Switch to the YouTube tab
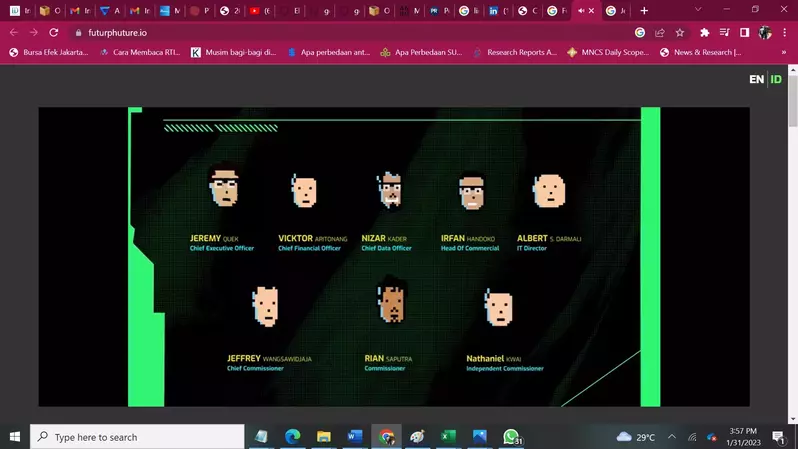This screenshot has height=449, width=798. (x=261, y=11)
